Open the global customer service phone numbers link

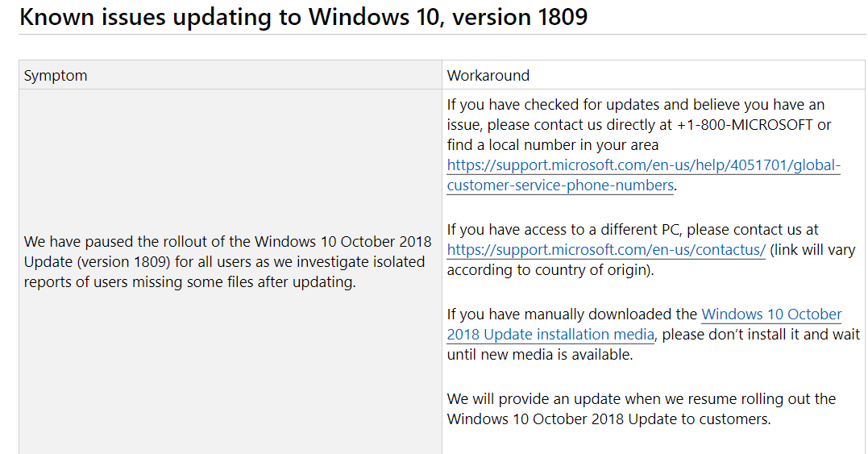(x=643, y=165)
